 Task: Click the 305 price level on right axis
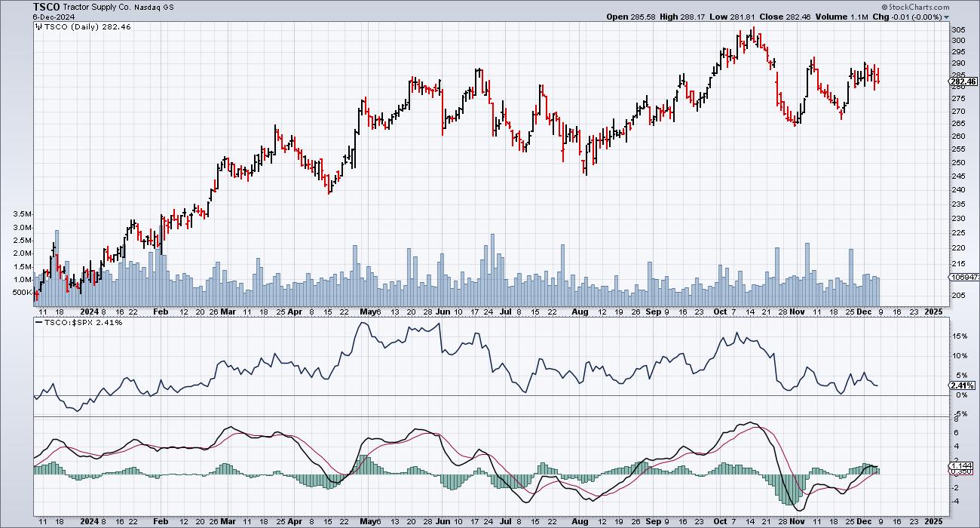[x=958, y=29]
